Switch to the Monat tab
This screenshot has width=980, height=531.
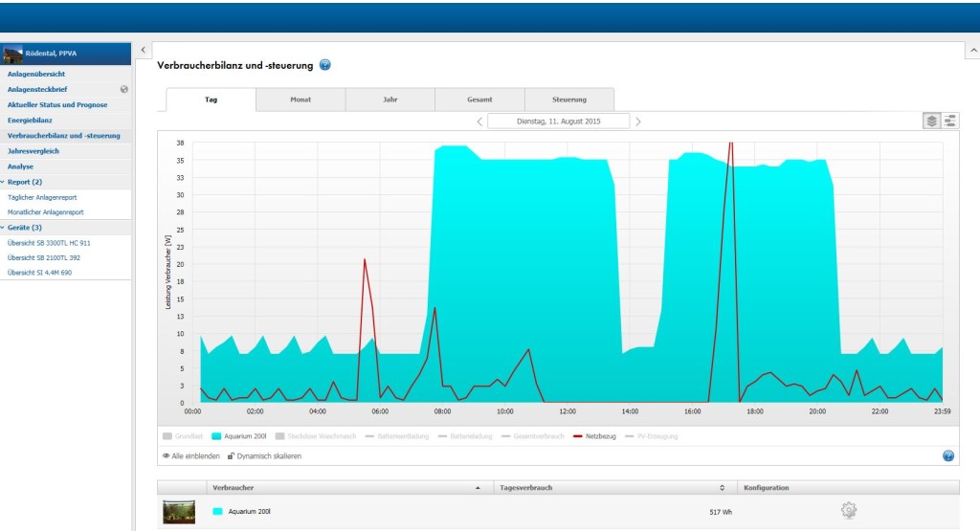pos(301,100)
